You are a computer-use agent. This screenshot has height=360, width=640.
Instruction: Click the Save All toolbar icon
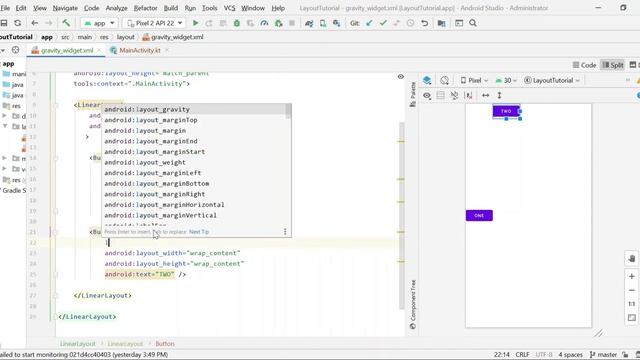[4, 23]
